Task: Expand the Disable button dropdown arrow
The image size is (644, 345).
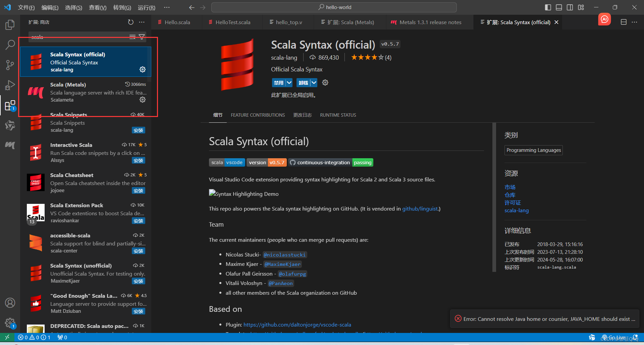Action: 289,82
